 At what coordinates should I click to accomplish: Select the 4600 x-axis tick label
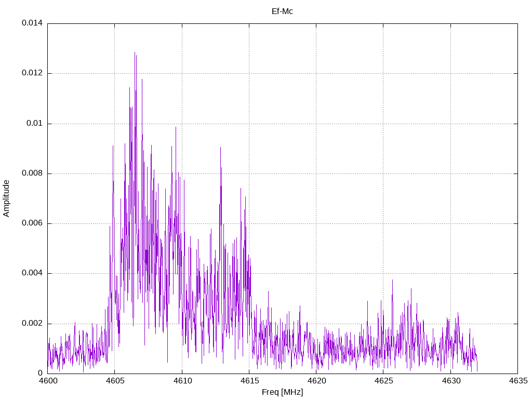(x=48, y=381)
